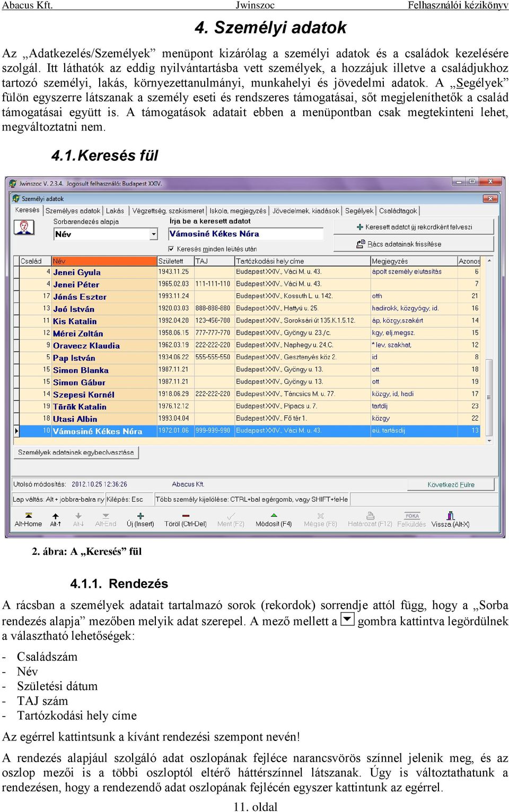Click the Alt-End last record icon
The width and height of the screenshot is (509, 812).
pos(106,516)
